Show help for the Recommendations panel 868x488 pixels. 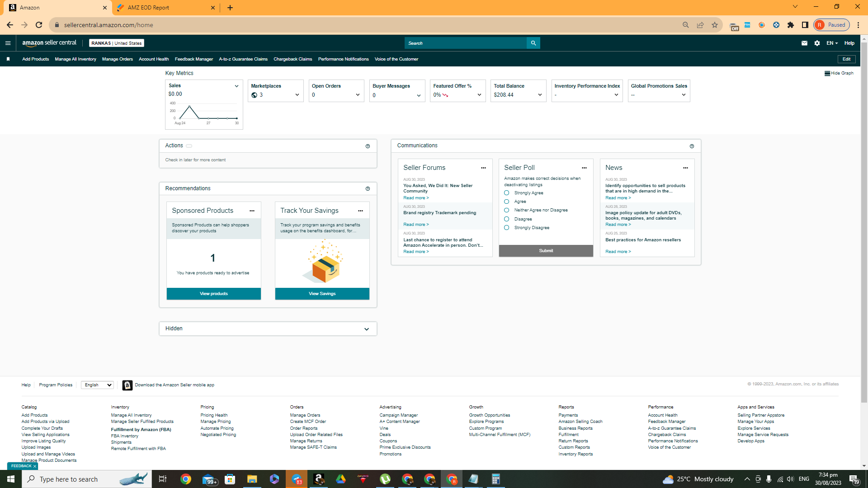coord(368,189)
